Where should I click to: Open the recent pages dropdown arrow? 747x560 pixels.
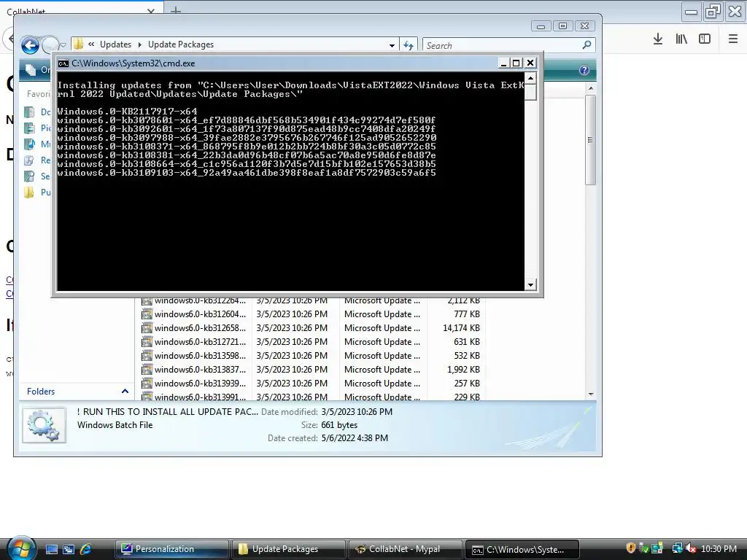(63, 45)
